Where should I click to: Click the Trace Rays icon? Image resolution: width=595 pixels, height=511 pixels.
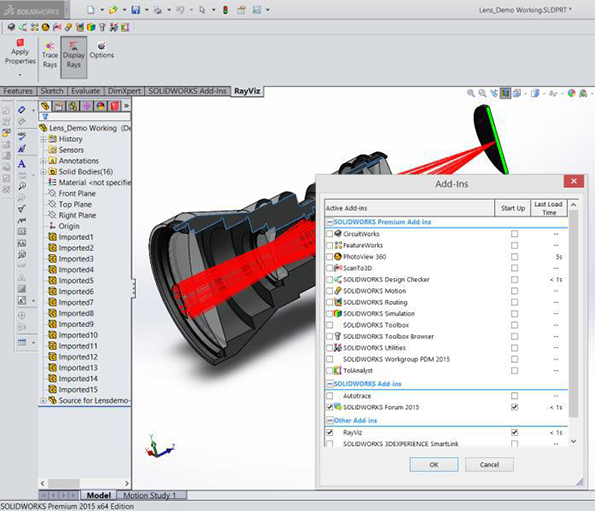click(x=50, y=55)
